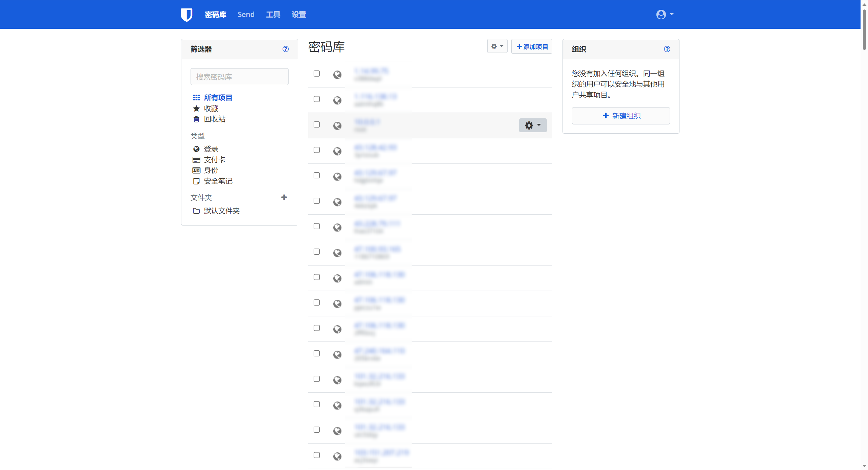Viewport: 868px width, 470px height.
Task: Click inside the 搜索密码库 search field
Action: click(x=239, y=76)
